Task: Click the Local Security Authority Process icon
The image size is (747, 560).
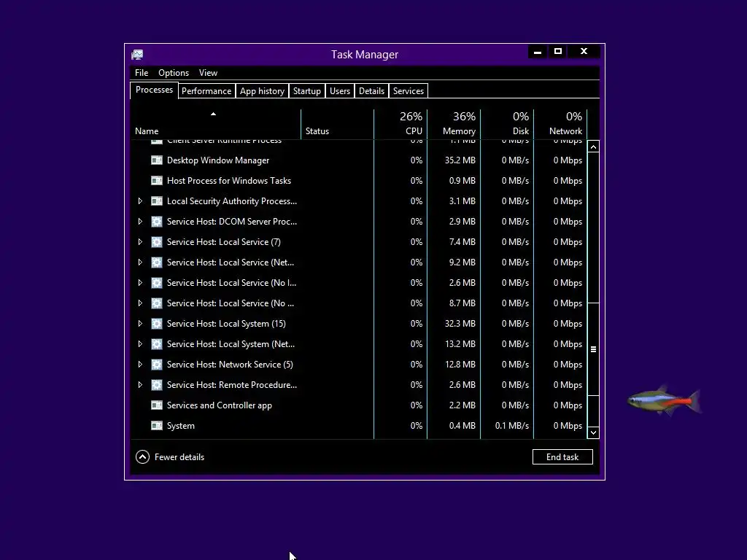Action: 157,201
